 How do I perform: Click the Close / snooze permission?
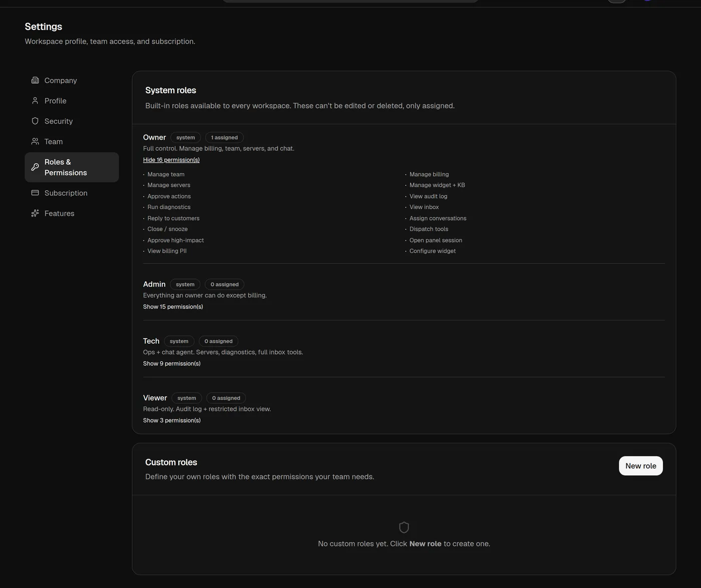(167, 229)
